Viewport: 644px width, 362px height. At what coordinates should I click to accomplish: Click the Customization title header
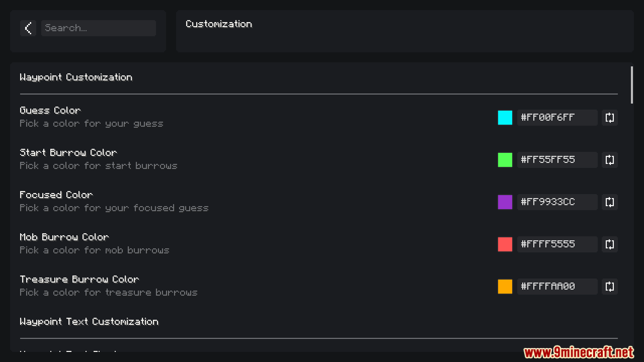click(x=219, y=24)
